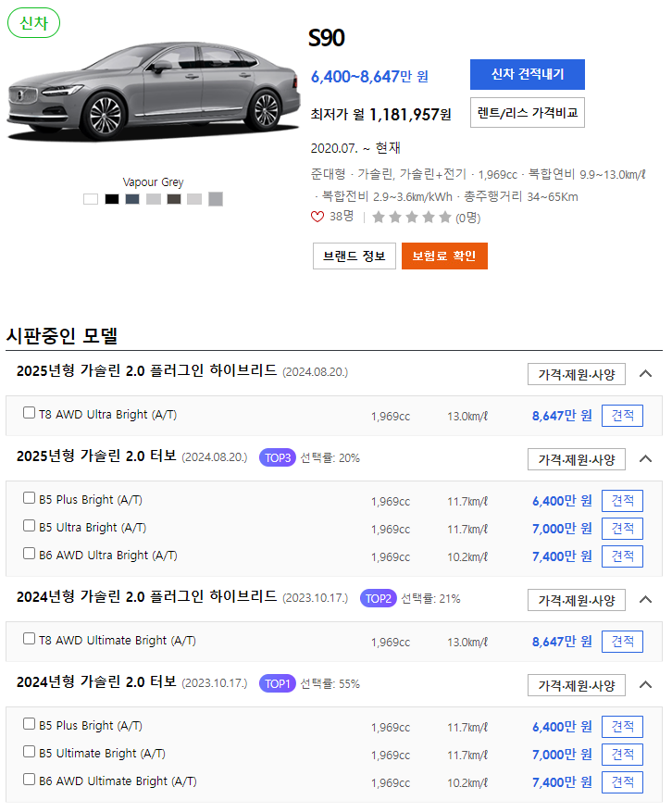Tick the B5 Ultra Bright checkbox
The image size is (672, 812).
click(x=29, y=526)
